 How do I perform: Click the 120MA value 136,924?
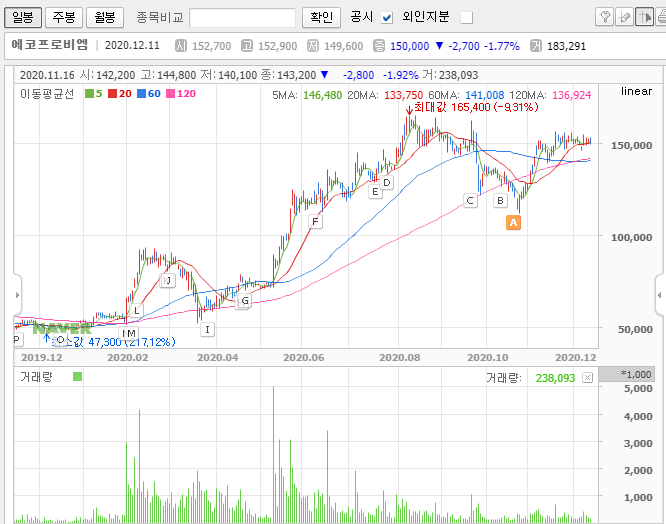[x=572, y=95]
